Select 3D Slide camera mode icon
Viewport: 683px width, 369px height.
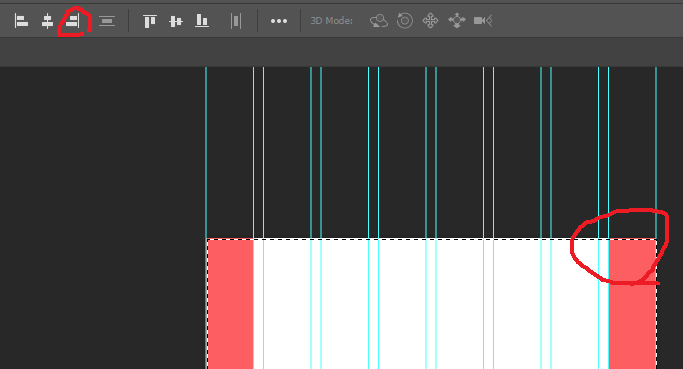[x=456, y=20]
